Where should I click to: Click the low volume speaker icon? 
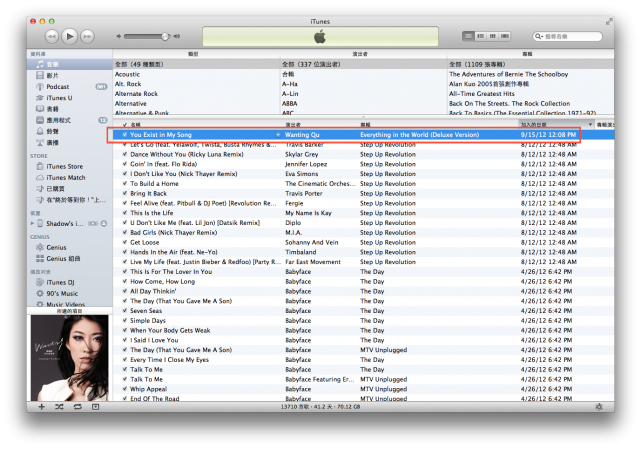pos(119,36)
